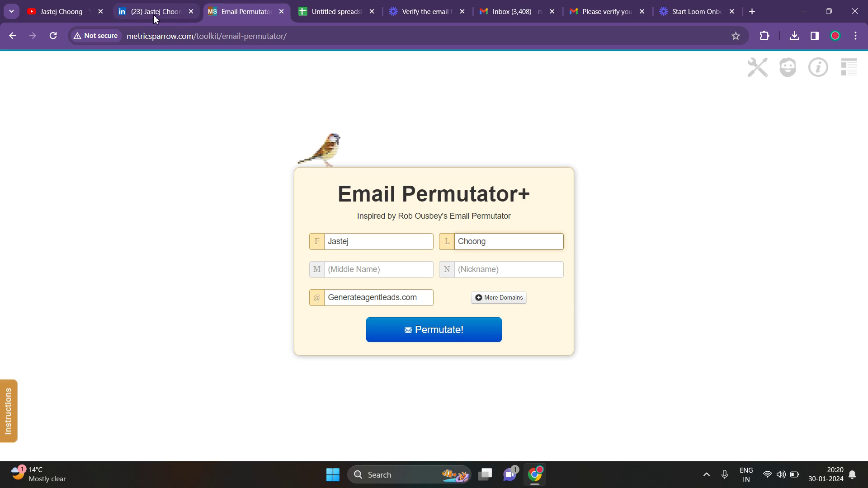
Task: Switch to Untitled spreadsheet tab
Action: [336, 12]
